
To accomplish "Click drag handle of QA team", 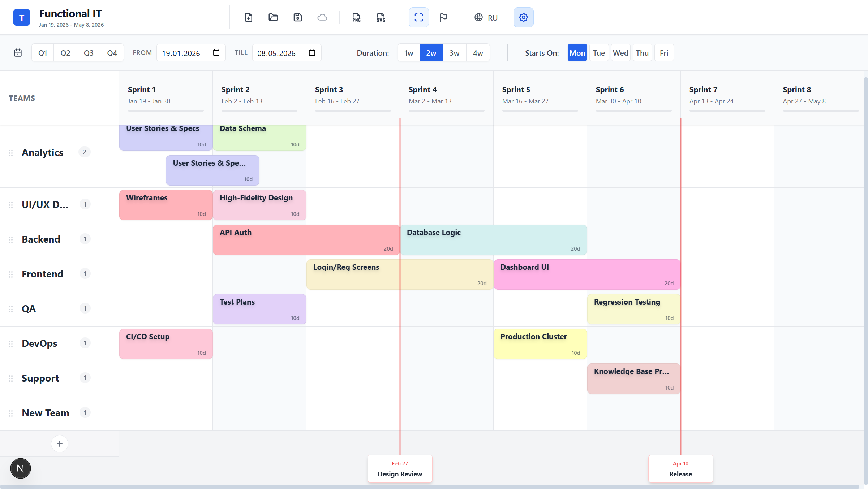I will [11, 309].
